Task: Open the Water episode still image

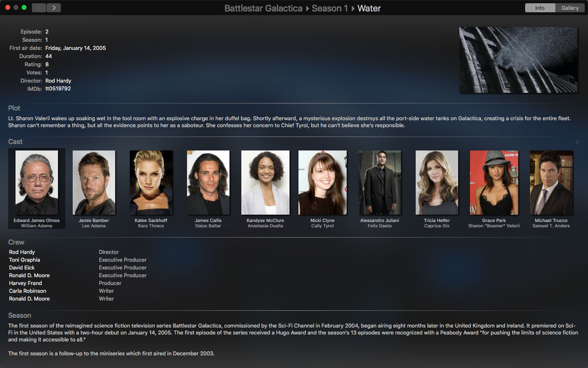Action: pyautogui.click(x=518, y=60)
